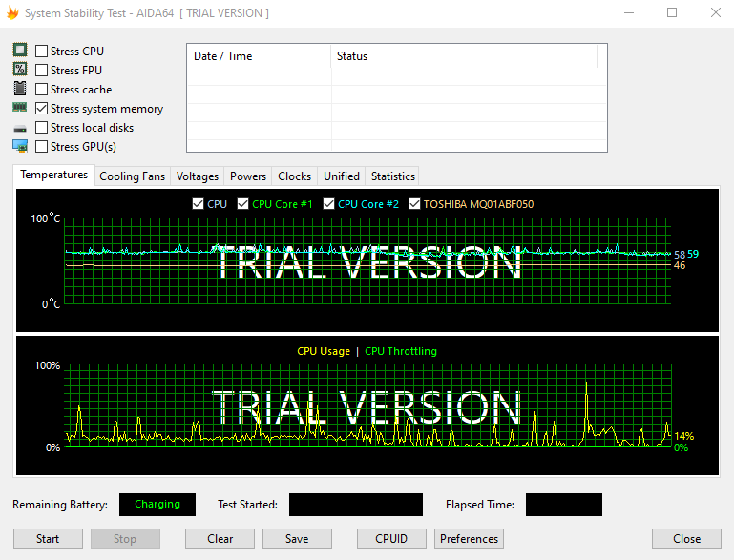
Task: Open the Statistics tab
Action: [x=392, y=176]
